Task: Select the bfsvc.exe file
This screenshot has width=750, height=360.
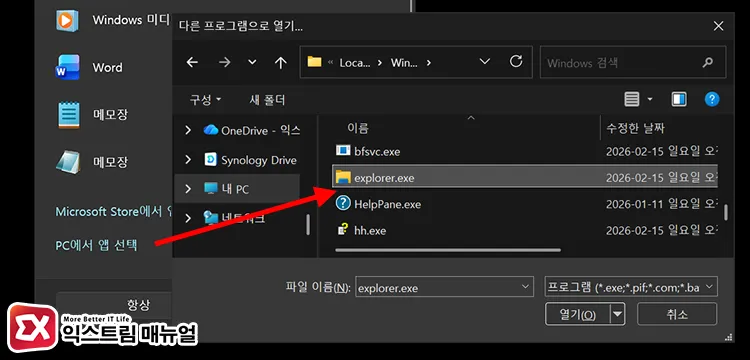Action: (524, 152)
